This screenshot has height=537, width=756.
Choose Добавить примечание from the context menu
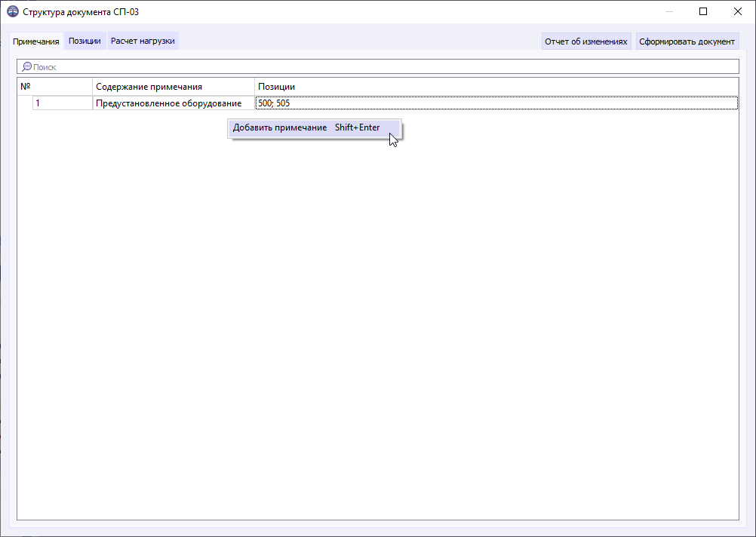click(279, 127)
